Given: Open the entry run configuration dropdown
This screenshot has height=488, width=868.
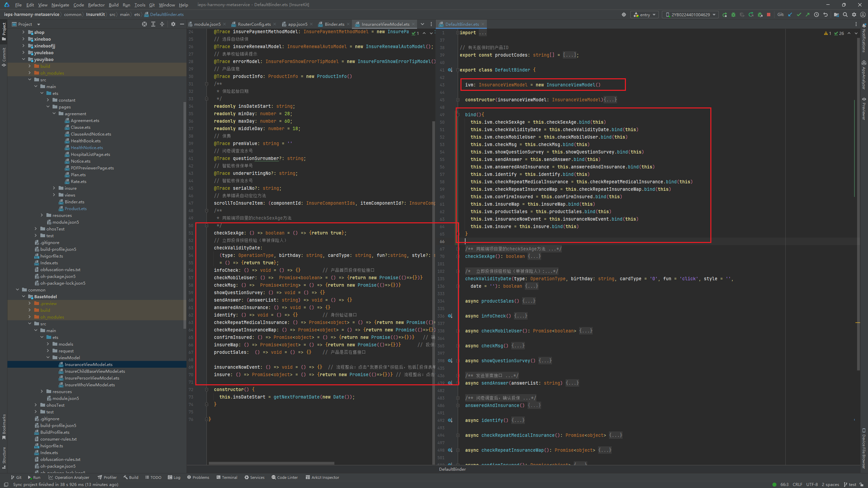Looking at the screenshot, I should 645,15.
